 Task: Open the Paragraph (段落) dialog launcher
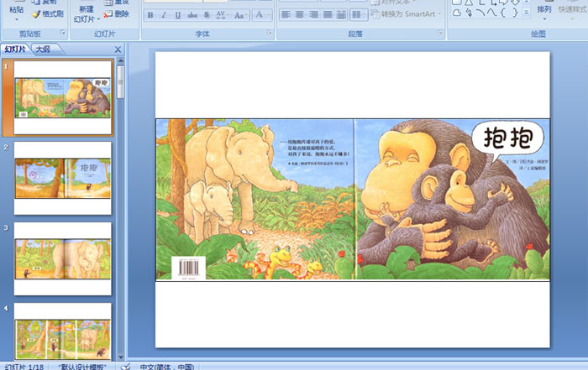click(x=440, y=33)
